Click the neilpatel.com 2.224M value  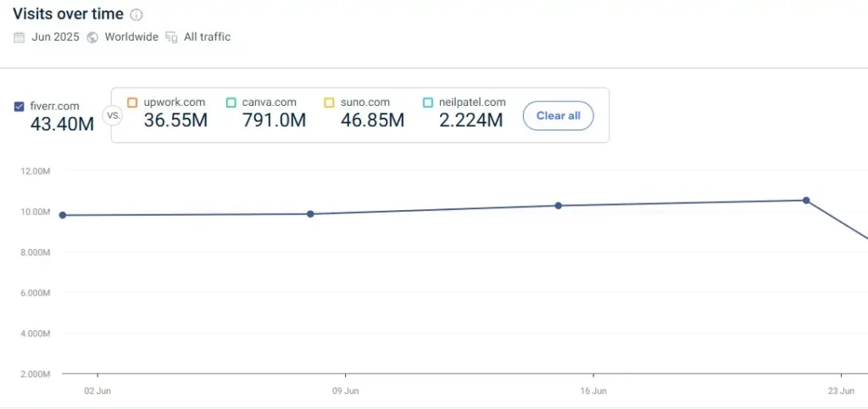pos(471,120)
